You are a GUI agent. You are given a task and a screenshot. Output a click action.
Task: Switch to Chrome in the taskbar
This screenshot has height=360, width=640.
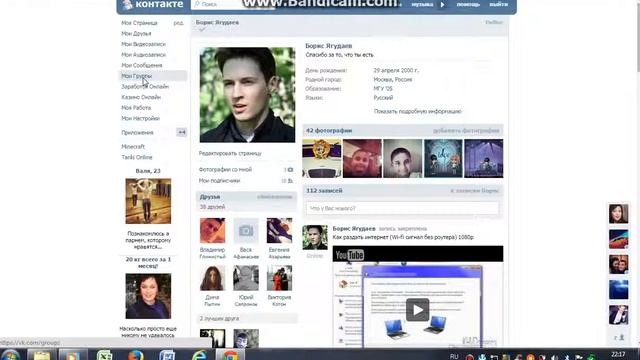point(230,355)
